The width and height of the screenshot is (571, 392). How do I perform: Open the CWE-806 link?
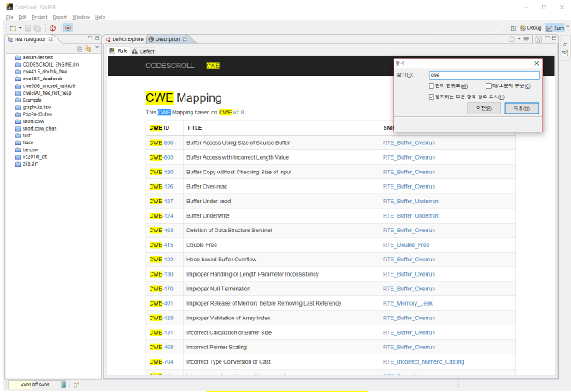point(161,143)
